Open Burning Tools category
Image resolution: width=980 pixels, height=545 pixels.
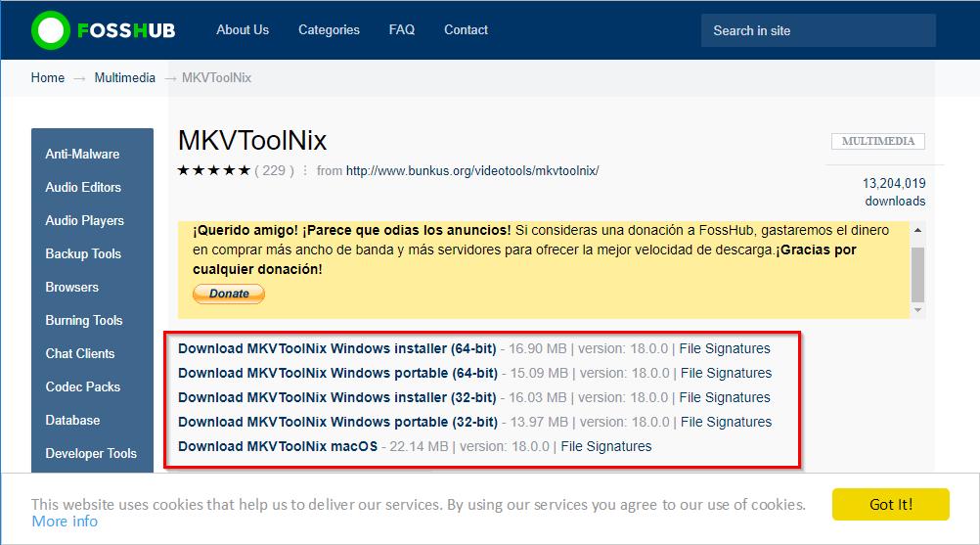click(x=84, y=320)
